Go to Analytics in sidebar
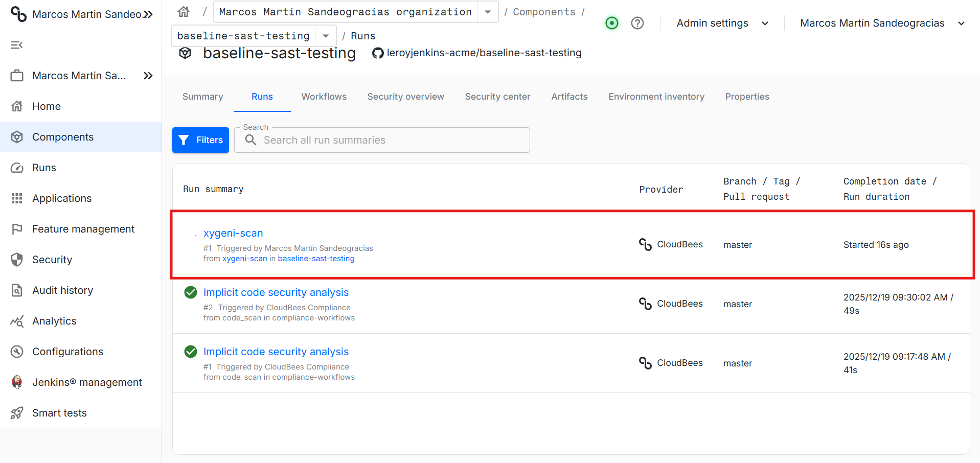 point(54,321)
